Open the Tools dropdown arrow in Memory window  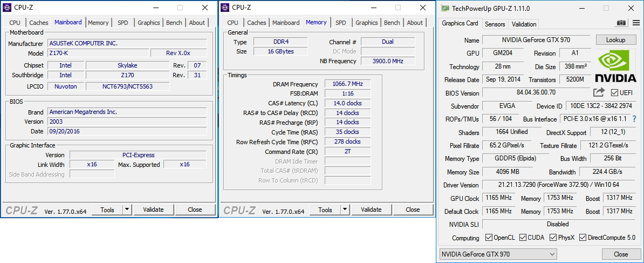(x=345, y=210)
